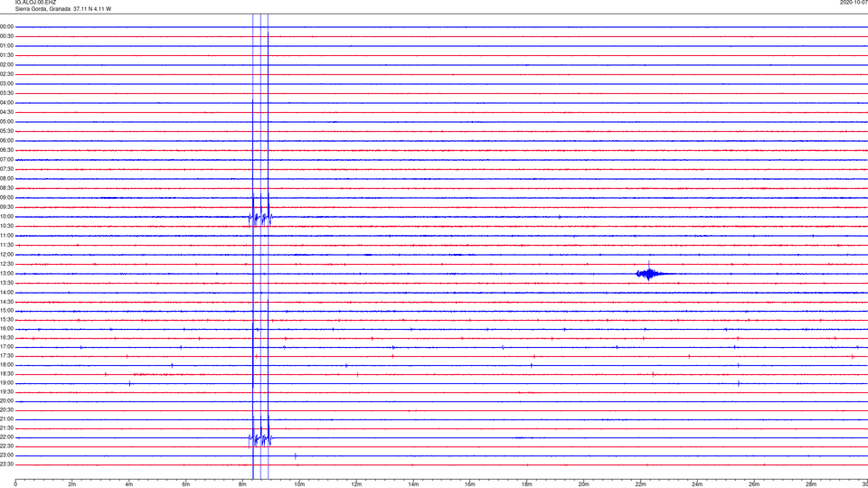Select the 12:30 trace label
Image resolution: width=868 pixels, height=488 pixels.
(7, 264)
